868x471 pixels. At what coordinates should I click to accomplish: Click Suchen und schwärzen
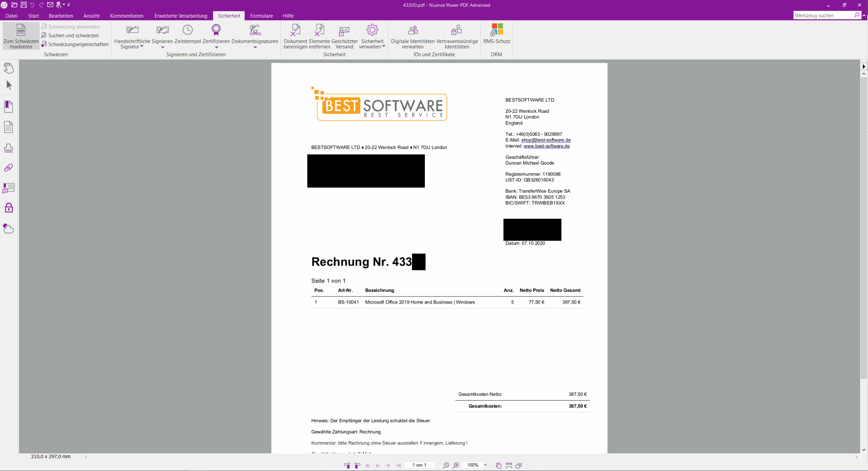[73, 35]
